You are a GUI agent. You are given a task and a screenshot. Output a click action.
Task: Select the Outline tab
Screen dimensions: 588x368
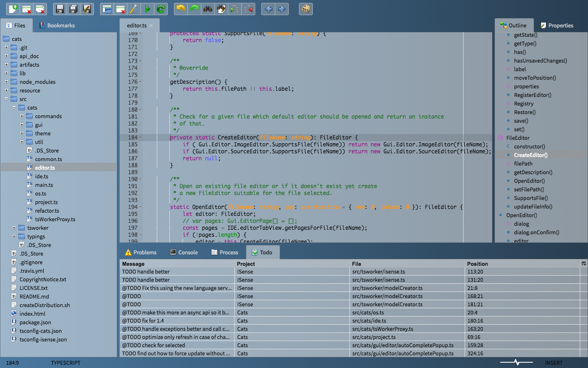click(x=514, y=25)
